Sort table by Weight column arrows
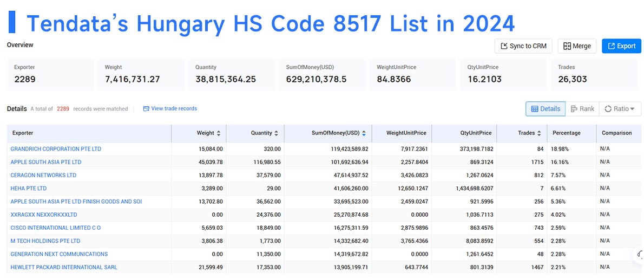This screenshot has width=644, height=278. pyautogui.click(x=219, y=133)
